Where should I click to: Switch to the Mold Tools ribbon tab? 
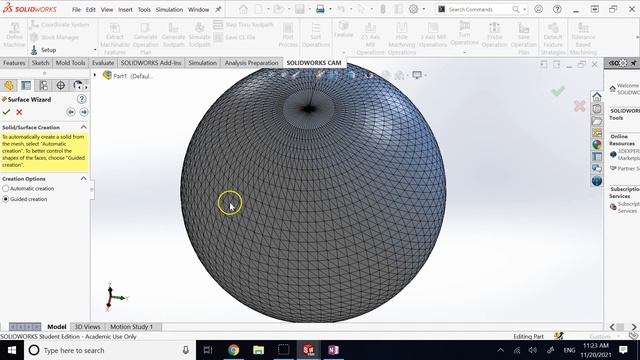pyautogui.click(x=70, y=63)
